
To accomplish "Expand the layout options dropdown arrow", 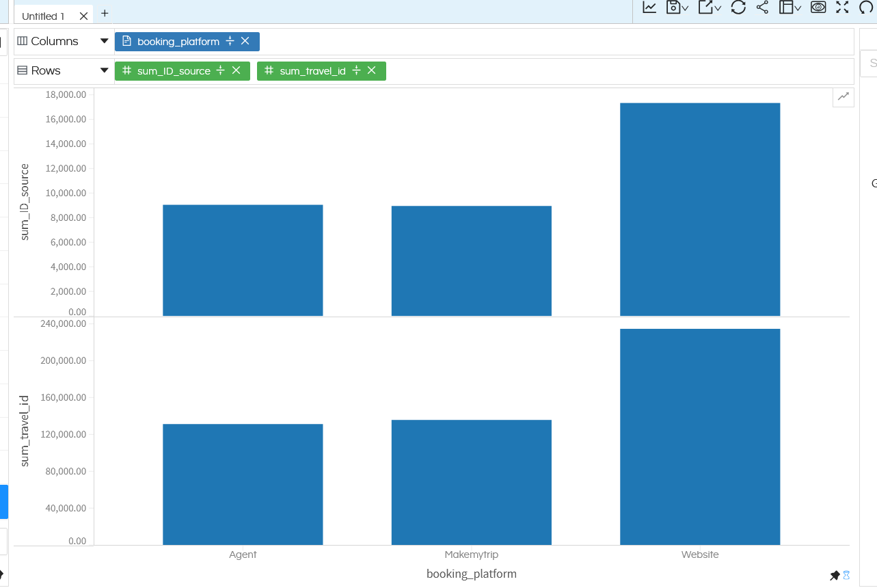I will 798,8.
